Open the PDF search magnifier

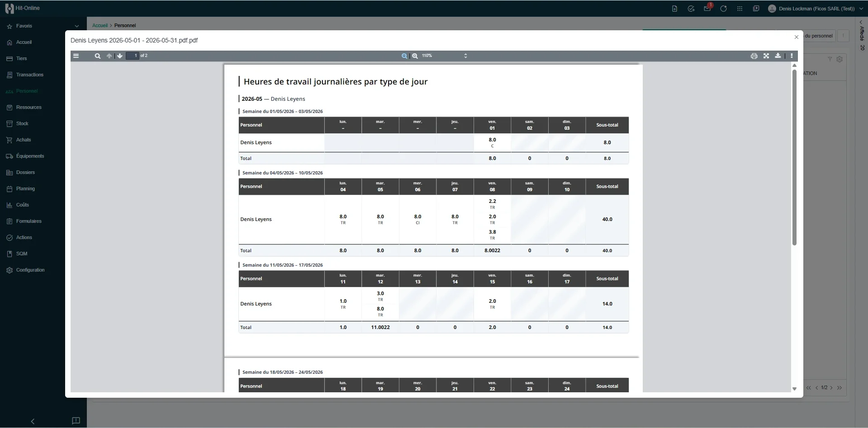(x=97, y=56)
